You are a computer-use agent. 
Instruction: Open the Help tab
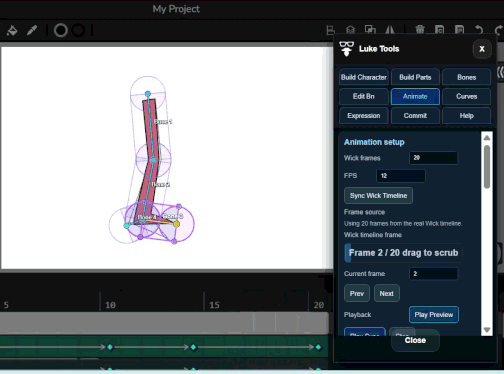(466, 116)
